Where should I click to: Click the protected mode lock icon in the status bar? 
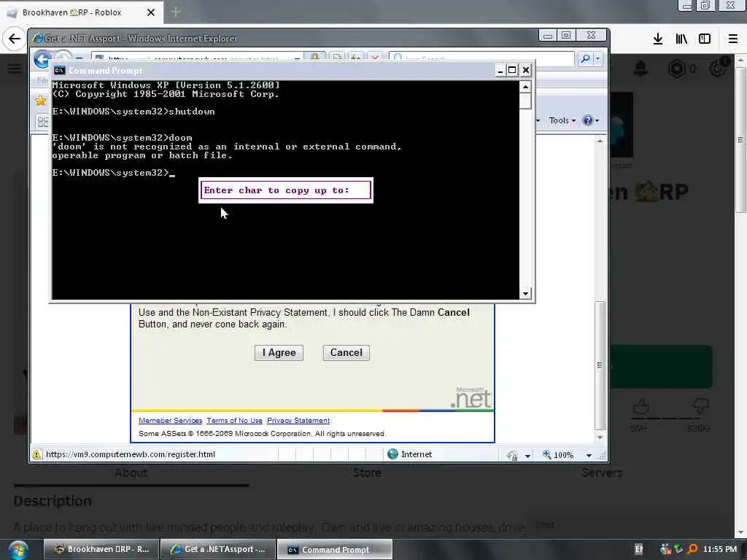512,455
